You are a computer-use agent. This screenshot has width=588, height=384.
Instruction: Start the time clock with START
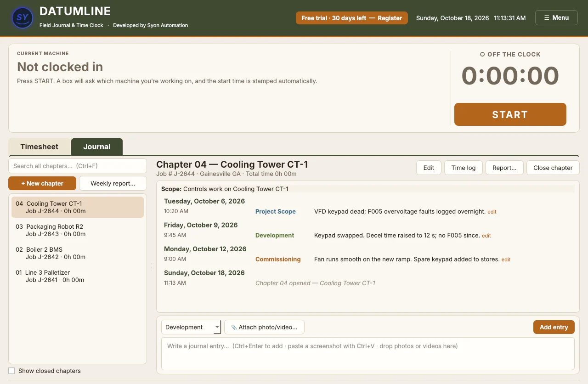[x=510, y=114]
